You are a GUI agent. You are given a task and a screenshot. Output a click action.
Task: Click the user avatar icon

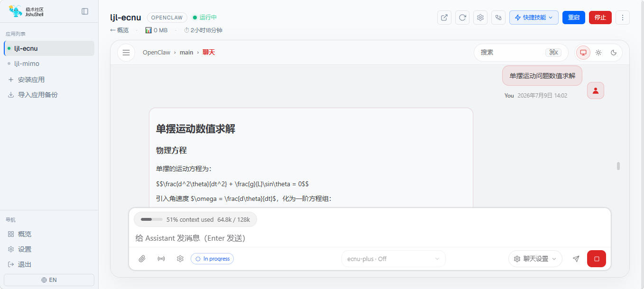pyautogui.click(x=596, y=90)
